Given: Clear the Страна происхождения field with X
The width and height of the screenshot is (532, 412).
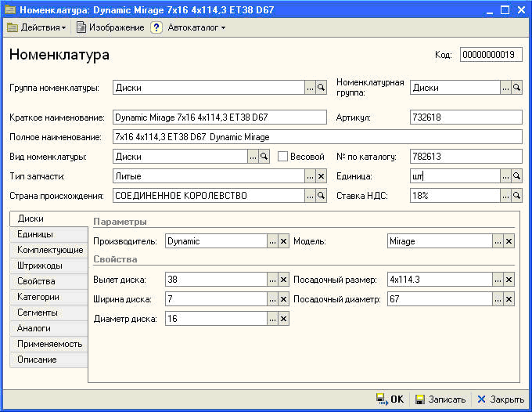Looking at the screenshot, I should click(x=321, y=196).
